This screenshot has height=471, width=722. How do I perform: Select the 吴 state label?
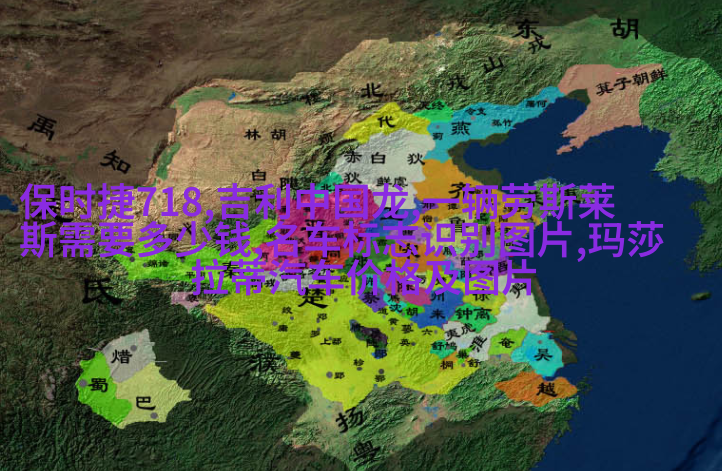pos(543,354)
